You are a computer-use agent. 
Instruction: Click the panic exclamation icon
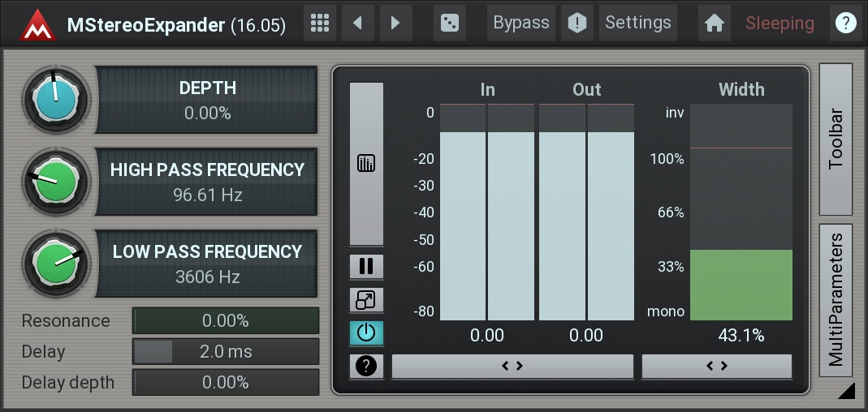click(577, 23)
